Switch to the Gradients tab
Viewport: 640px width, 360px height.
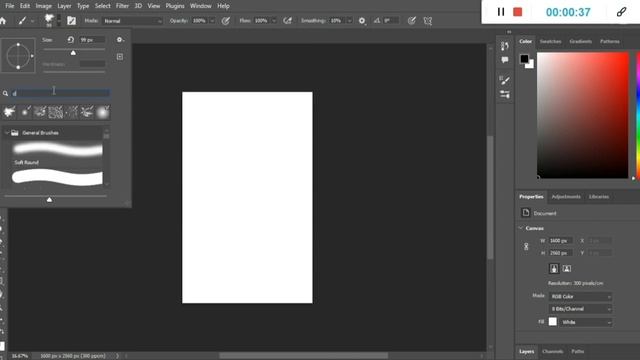[x=580, y=41]
